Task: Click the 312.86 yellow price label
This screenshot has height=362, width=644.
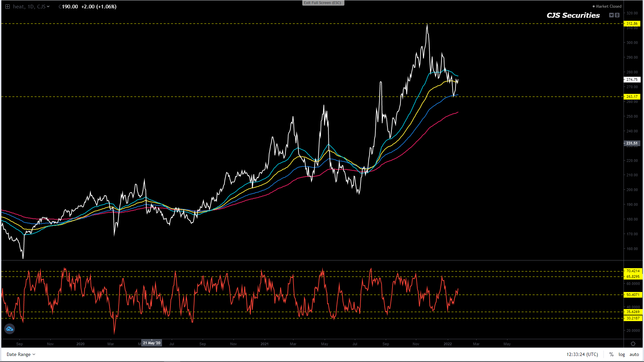Action: 632,23
